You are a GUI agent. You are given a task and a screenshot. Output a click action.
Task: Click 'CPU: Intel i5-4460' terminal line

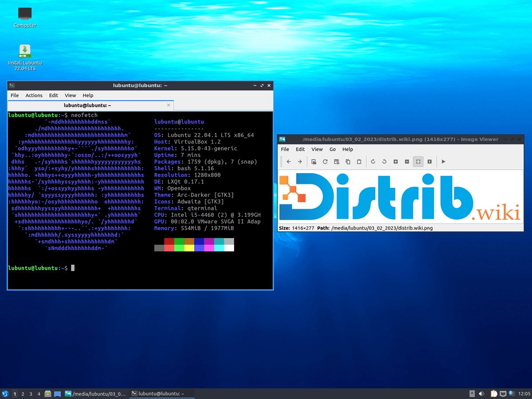(207, 215)
